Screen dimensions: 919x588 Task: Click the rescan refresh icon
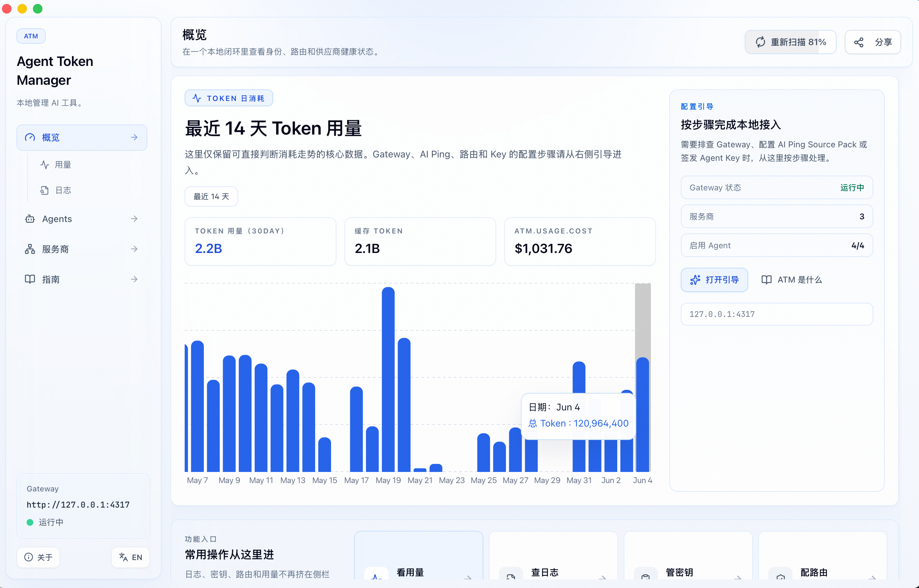[760, 42]
